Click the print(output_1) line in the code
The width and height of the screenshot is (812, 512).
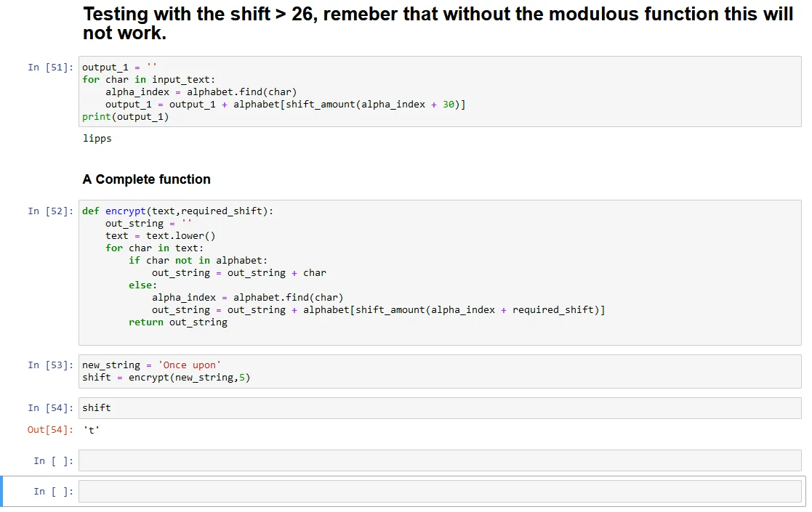pos(125,117)
